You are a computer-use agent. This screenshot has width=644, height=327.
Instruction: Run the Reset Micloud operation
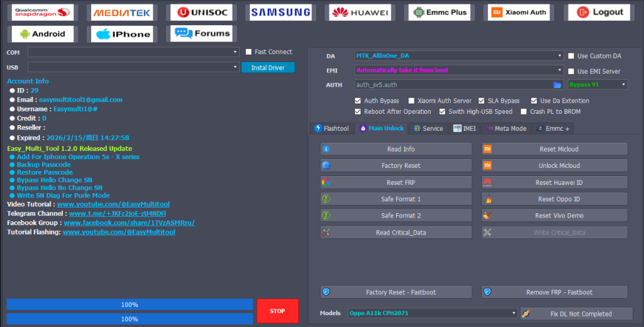coord(555,149)
